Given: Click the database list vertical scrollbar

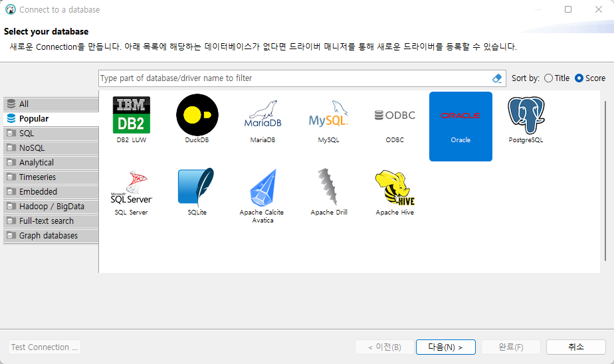Looking at the screenshot, I should (605, 181).
